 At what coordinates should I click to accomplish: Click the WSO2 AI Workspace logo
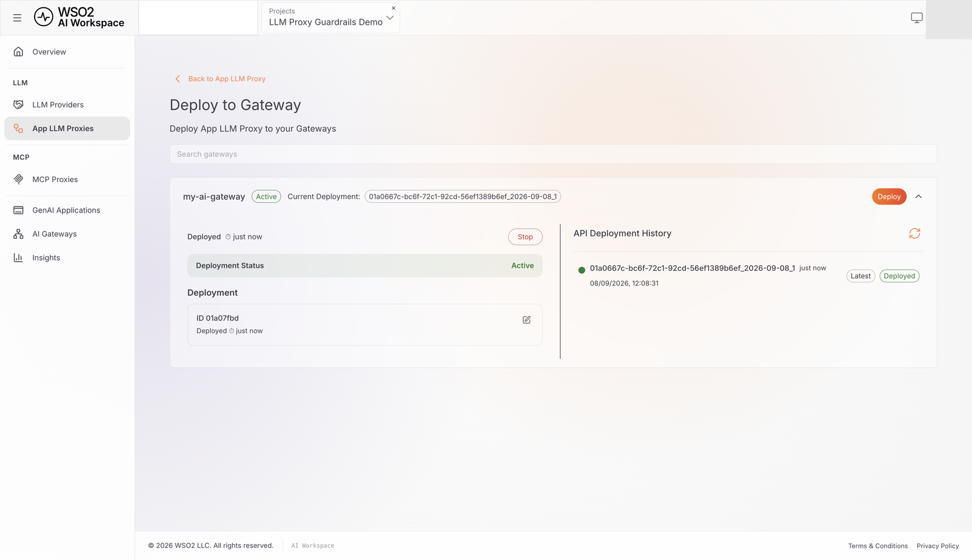pyautogui.click(x=79, y=17)
